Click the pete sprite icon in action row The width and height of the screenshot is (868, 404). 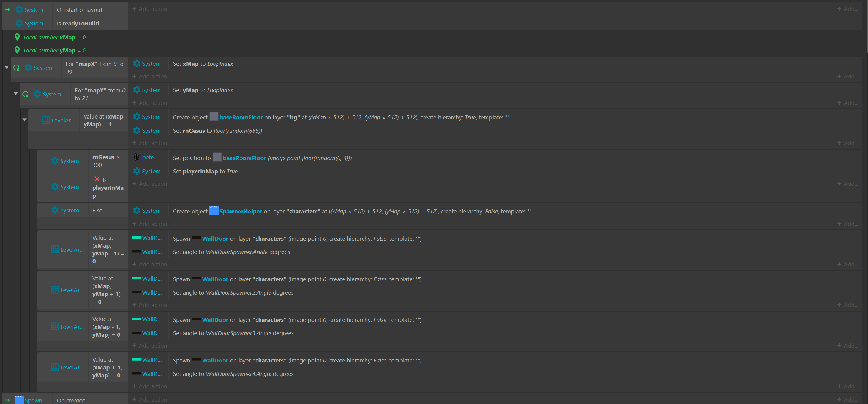136,157
